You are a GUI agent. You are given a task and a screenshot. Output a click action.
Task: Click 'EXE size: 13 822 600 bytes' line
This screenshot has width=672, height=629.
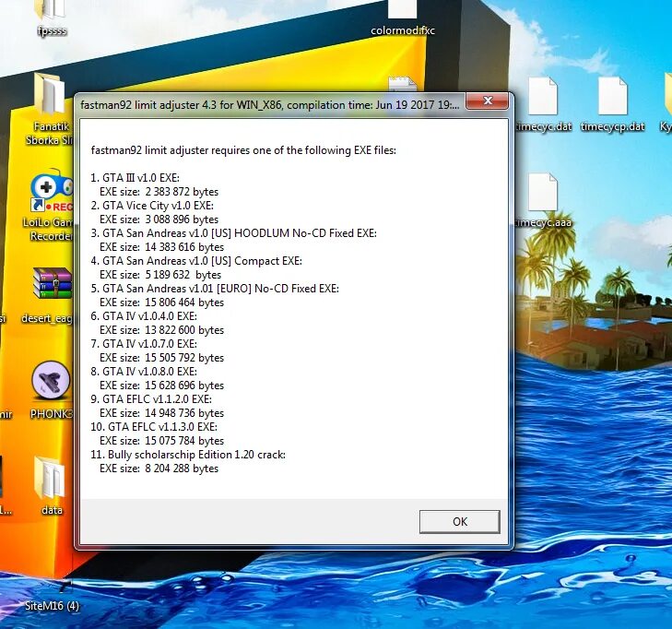point(161,330)
